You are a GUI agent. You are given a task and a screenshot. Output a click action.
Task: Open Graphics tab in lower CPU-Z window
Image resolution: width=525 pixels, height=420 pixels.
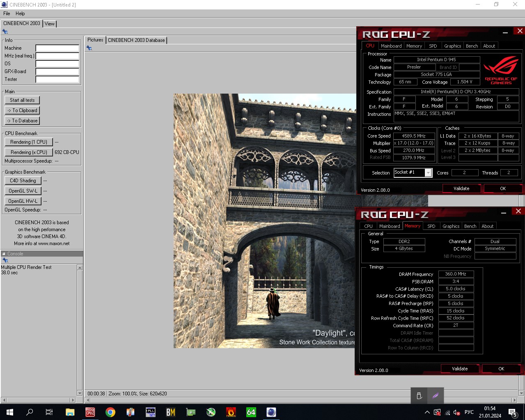click(451, 226)
